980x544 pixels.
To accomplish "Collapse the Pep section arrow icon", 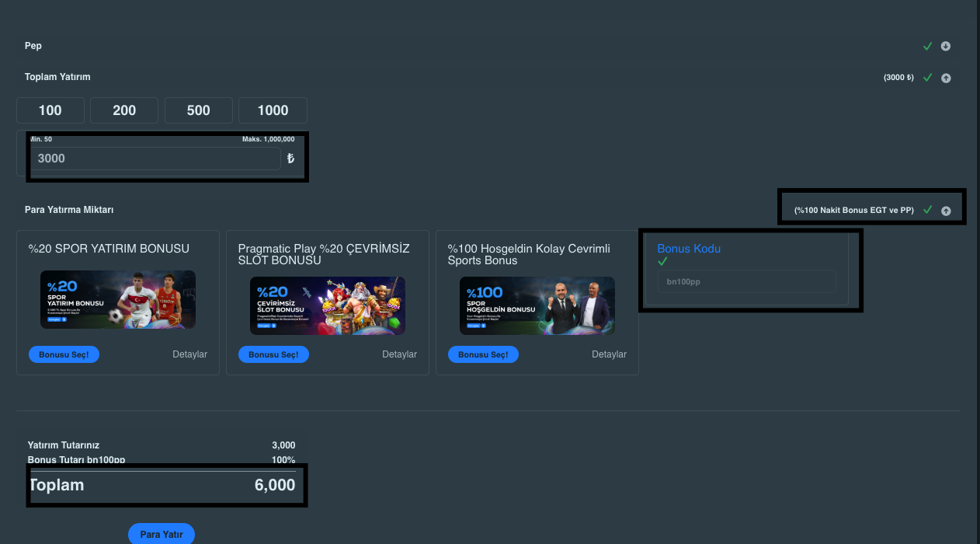I will (946, 46).
